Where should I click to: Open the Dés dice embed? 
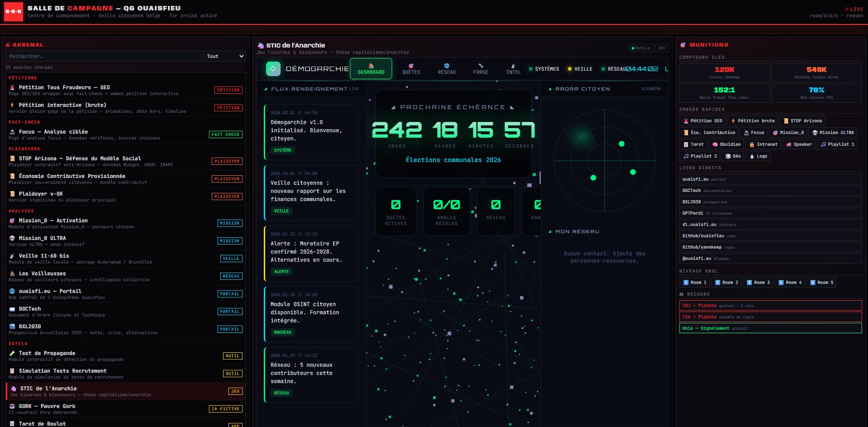click(732, 156)
